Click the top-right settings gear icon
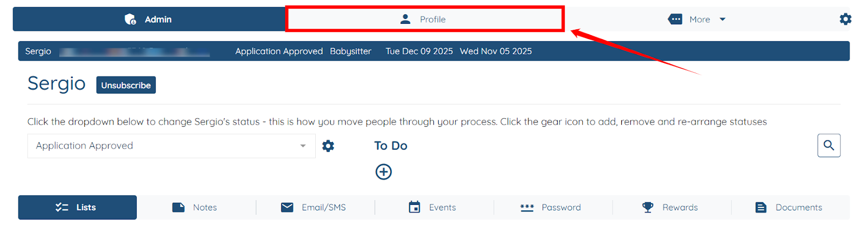Image resolution: width=868 pixels, height=225 pixels. (845, 20)
